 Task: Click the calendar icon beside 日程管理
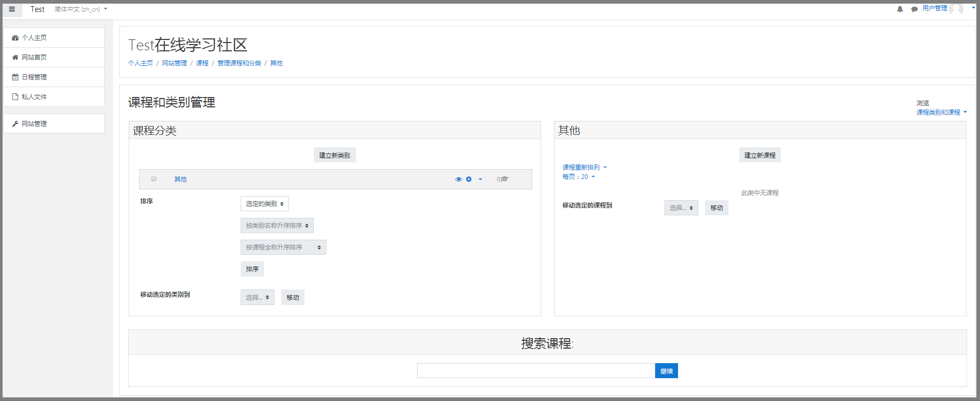[15, 77]
